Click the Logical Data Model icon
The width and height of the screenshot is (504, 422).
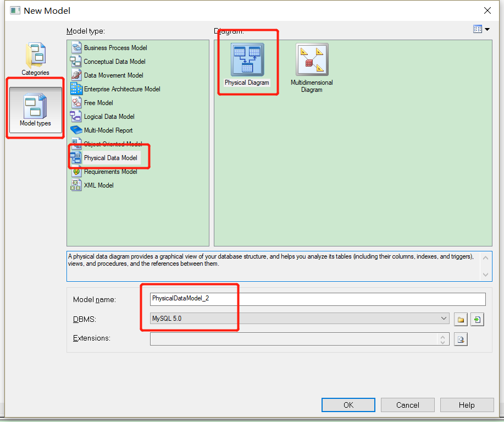click(x=76, y=117)
